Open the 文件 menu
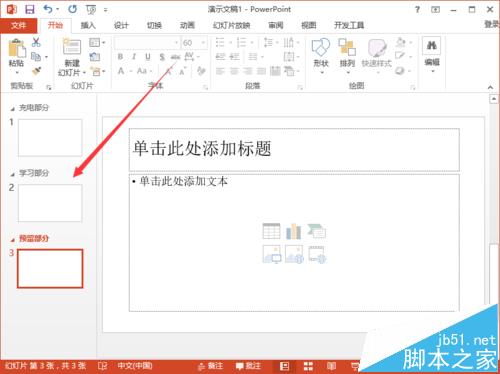The image size is (500, 374). (19, 25)
